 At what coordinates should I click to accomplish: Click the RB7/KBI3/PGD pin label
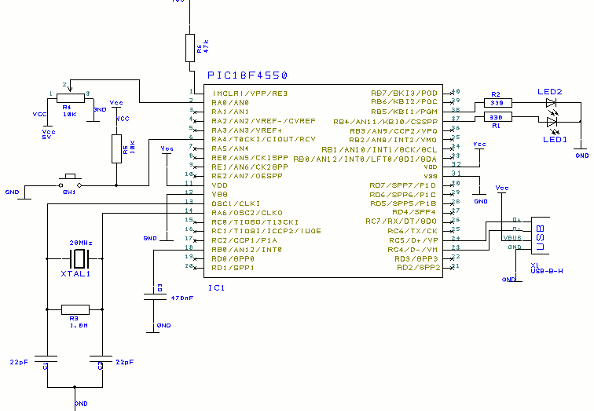pyautogui.click(x=404, y=93)
